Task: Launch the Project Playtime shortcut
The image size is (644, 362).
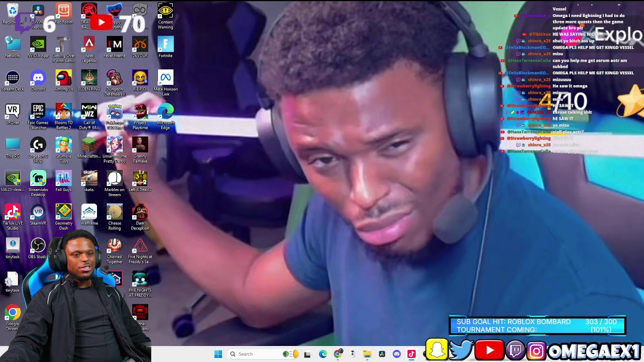Action: 140,117
